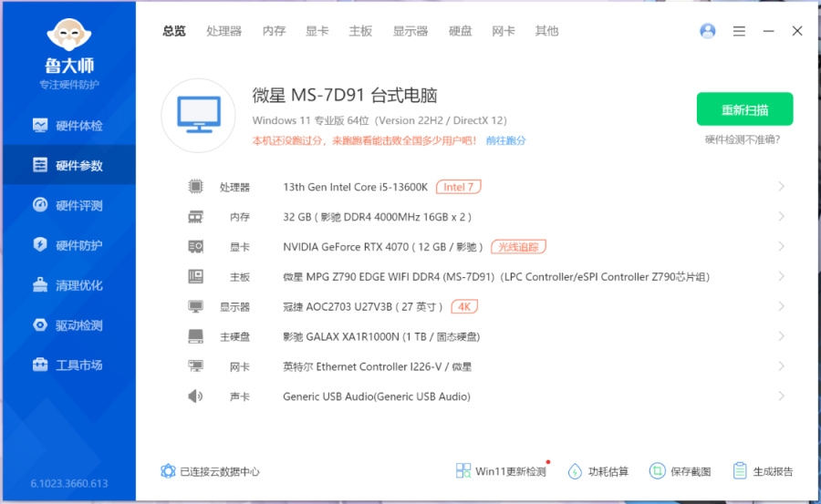Switch to the 主板 tab
821x504 pixels.
point(360,31)
